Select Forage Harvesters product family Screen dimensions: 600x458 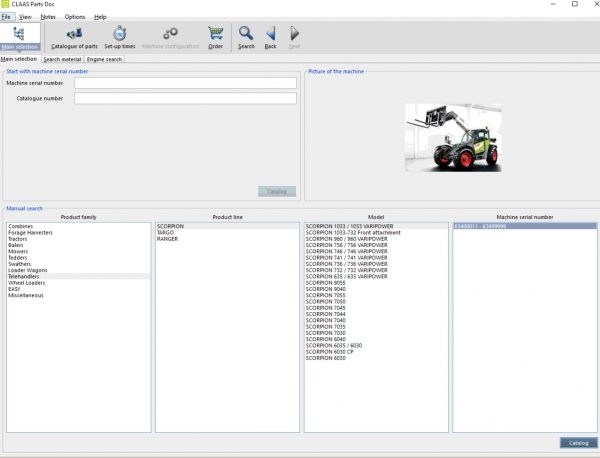(x=78, y=233)
